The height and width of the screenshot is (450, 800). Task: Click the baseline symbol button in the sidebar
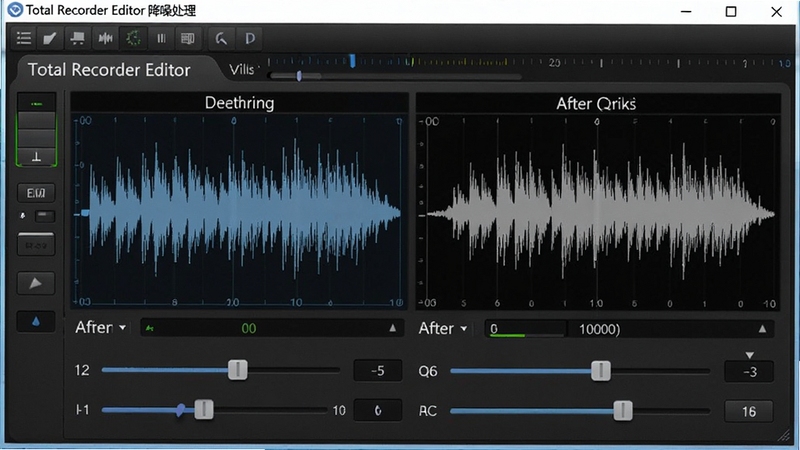[x=36, y=157]
